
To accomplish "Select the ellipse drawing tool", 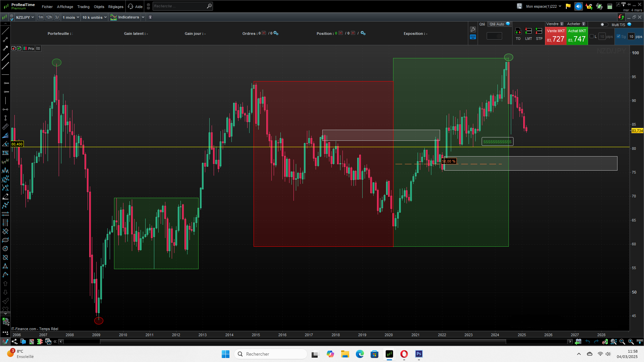I will [5, 240].
